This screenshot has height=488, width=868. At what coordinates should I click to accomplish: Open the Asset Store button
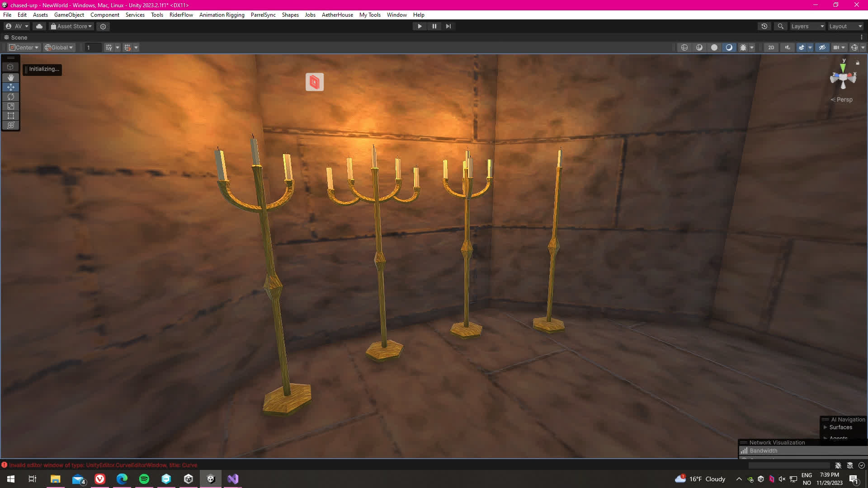(71, 26)
